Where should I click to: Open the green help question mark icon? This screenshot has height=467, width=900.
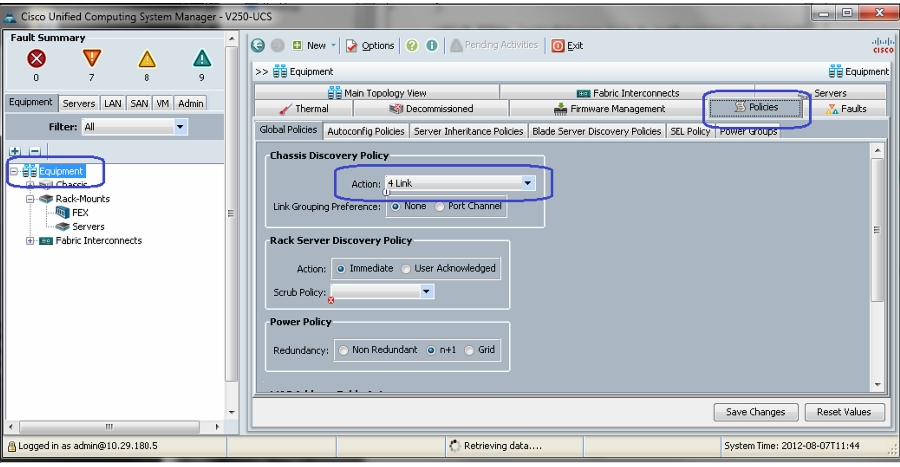tap(412, 45)
